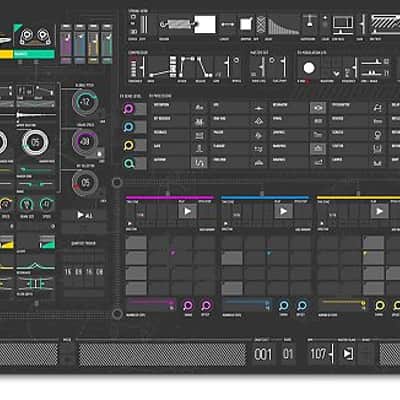Click the first blue ring icon under pad grid
Screen dimensions: 400x400
pyautogui.click(x=284, y=305)
